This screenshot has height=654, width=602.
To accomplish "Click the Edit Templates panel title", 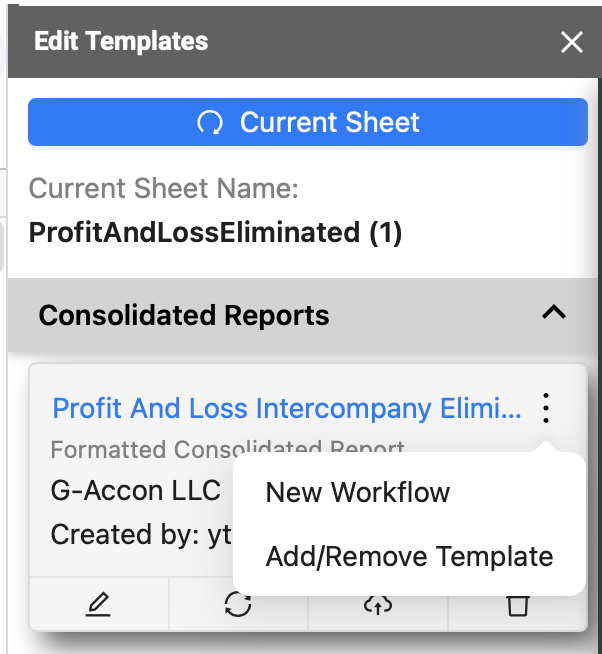I will [x=121, y=41].
